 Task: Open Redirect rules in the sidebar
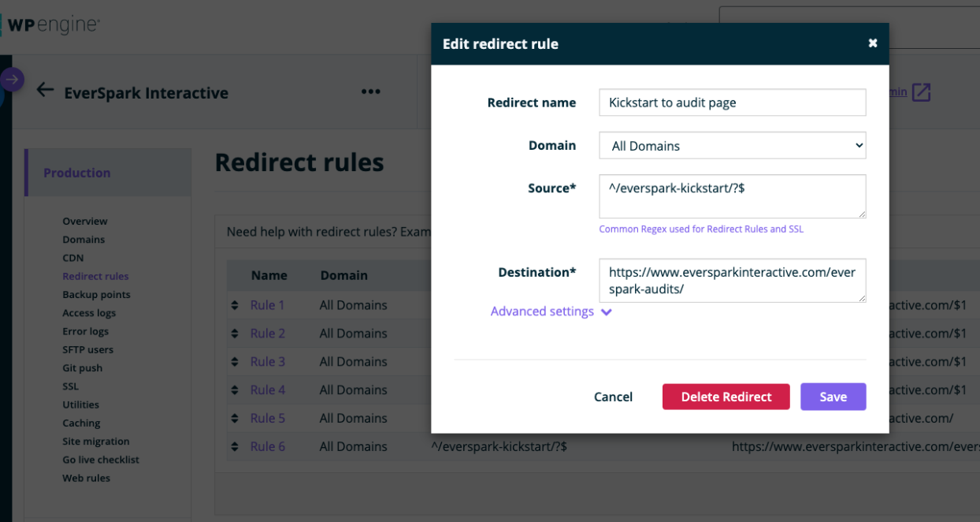point(95,277)
